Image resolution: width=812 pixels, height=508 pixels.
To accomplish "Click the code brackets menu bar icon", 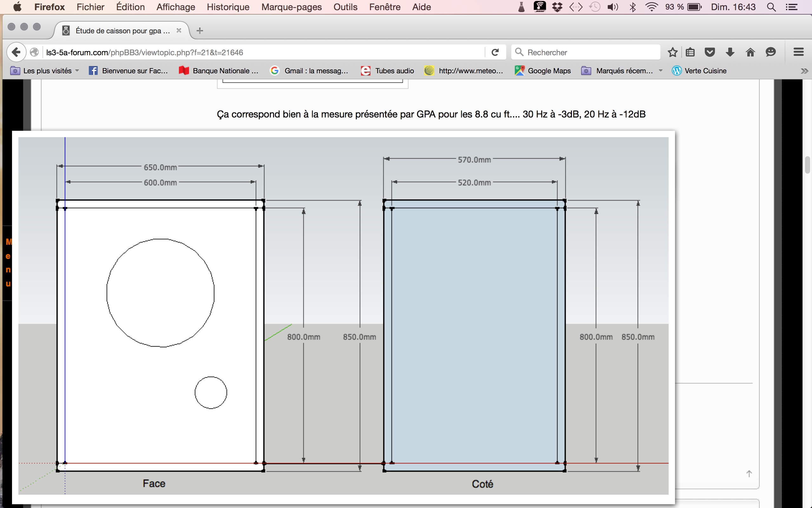I will 576,7.
